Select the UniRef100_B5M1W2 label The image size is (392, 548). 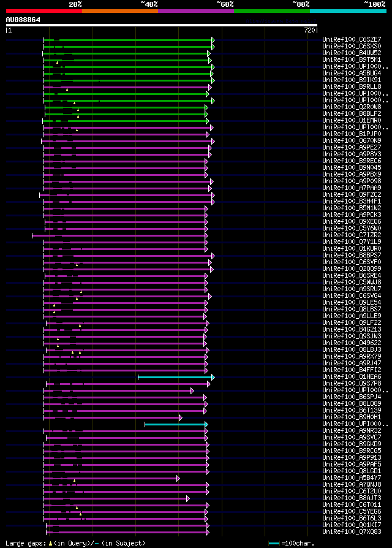[352, 208]
